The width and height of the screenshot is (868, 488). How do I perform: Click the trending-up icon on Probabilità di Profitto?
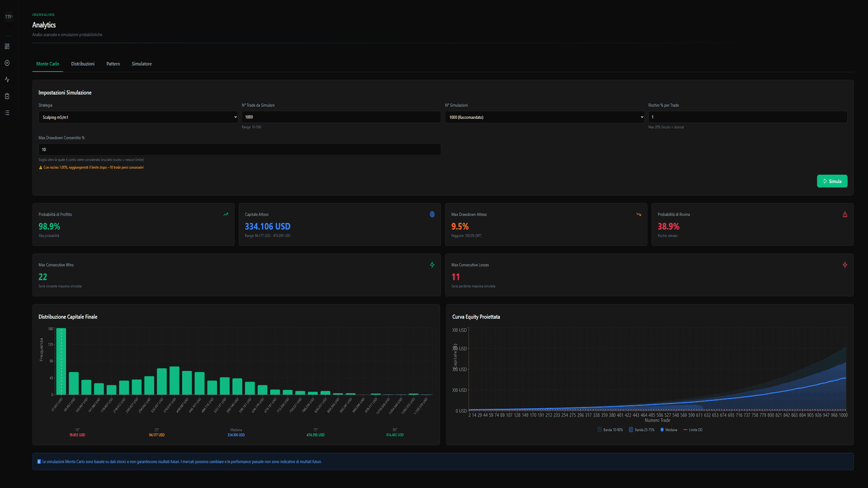226,214
